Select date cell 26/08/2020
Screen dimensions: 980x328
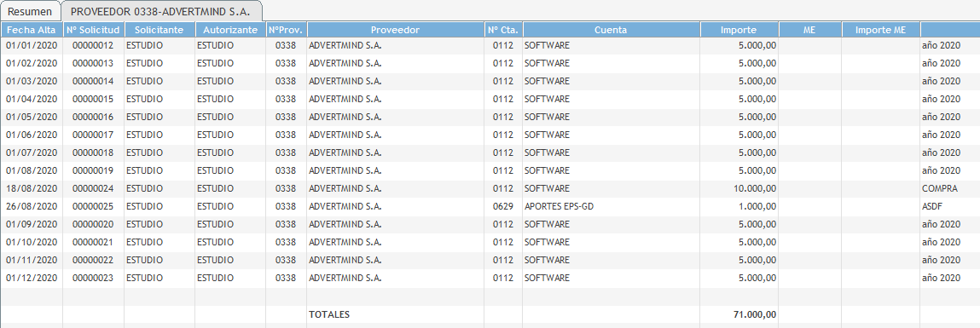[x=32, y=206]
